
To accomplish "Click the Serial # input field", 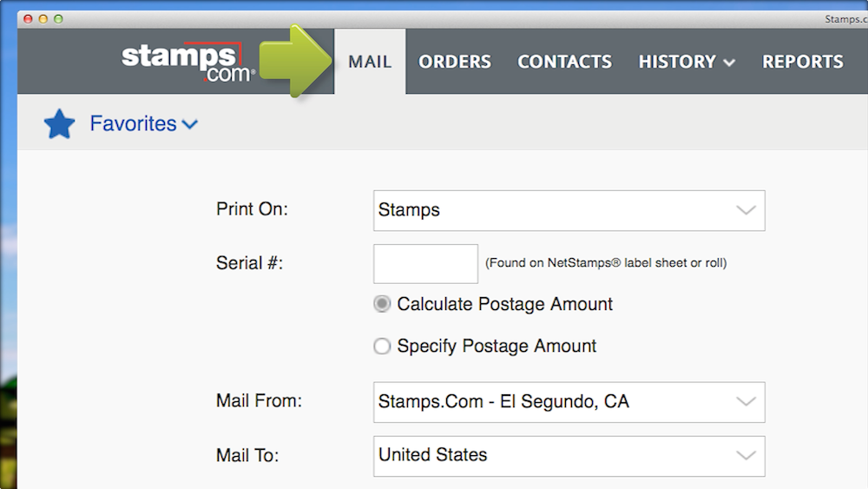I will pyautogui.click(x=425, y=263).
